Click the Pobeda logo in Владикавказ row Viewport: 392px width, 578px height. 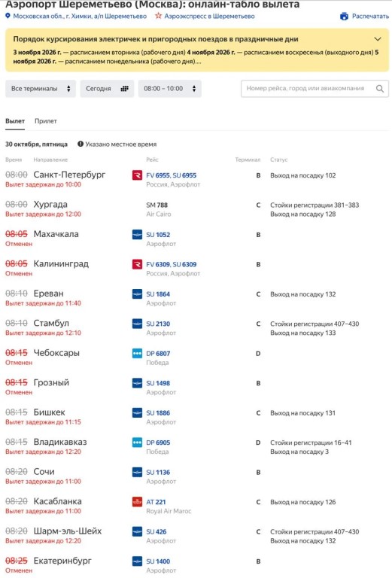tap(137, 442)
